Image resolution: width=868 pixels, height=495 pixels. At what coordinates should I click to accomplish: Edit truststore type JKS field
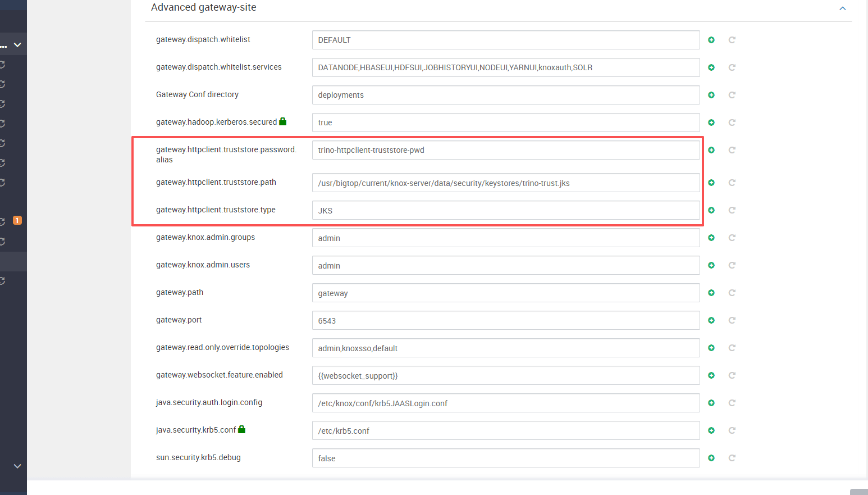tap(506, 210)
